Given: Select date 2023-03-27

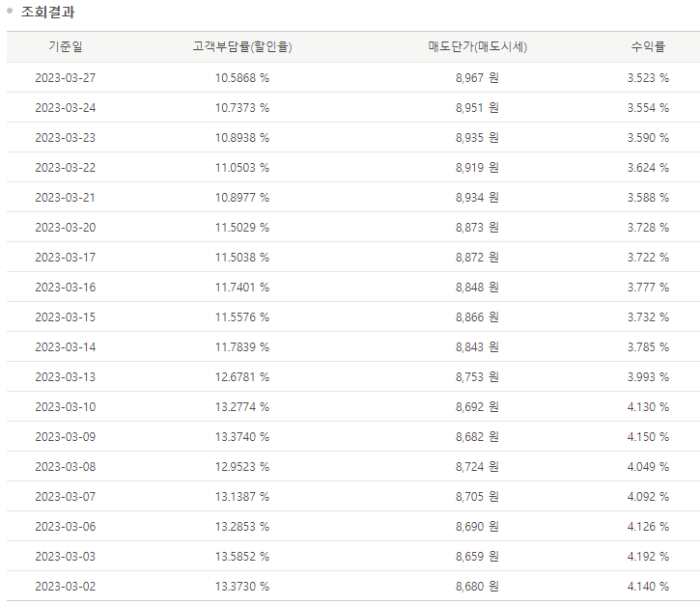Looking at the screenshot, I should [66, 77].
